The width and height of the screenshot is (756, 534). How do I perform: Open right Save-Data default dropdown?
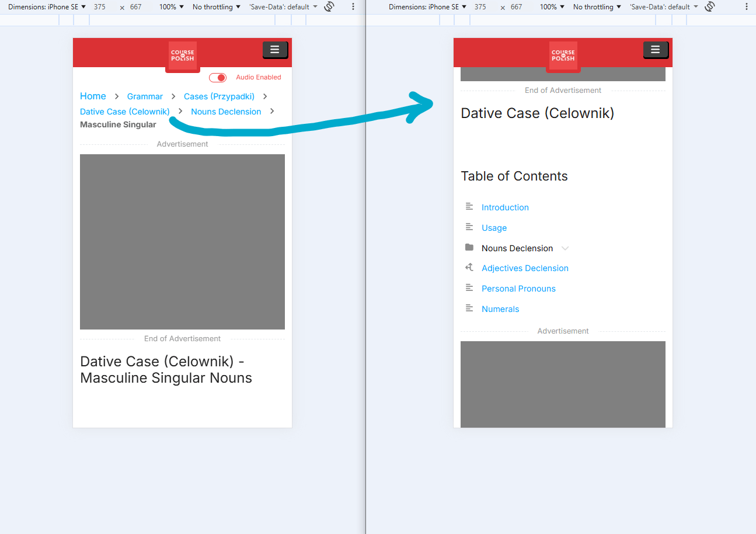click(x=664, y=7)
